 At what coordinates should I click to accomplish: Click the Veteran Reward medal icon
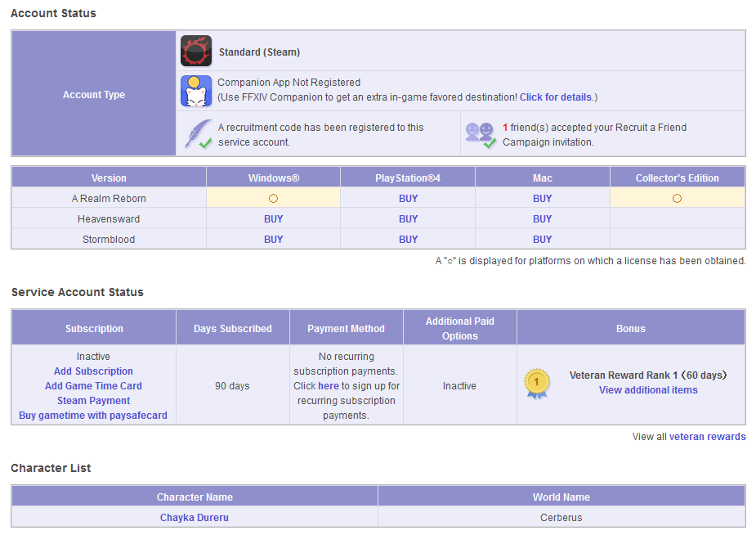(537, 384)
